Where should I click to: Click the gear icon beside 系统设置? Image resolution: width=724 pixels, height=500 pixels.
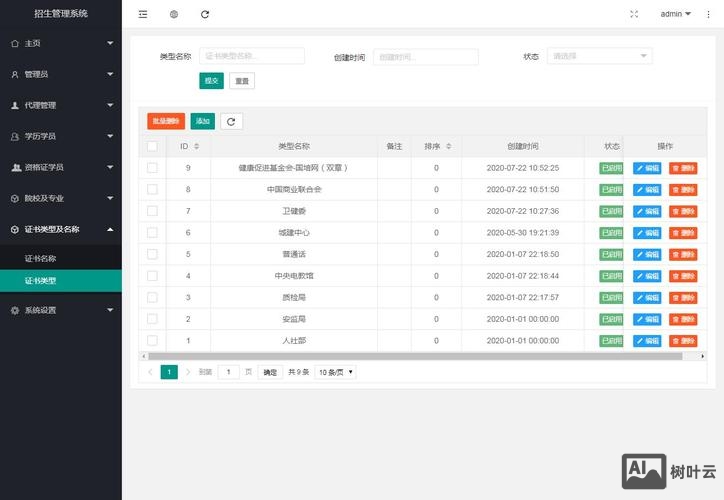pyautogui.click(x=15, y=310)
